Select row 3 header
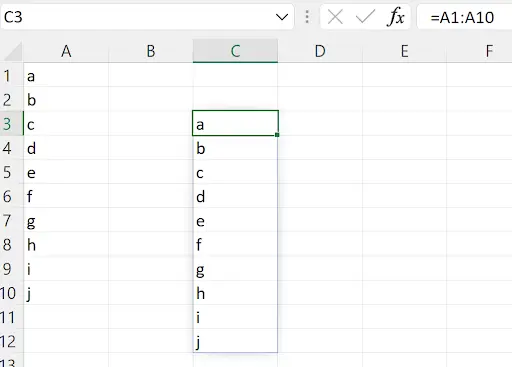This screenshot has height=367, width=512. (11, 124)
